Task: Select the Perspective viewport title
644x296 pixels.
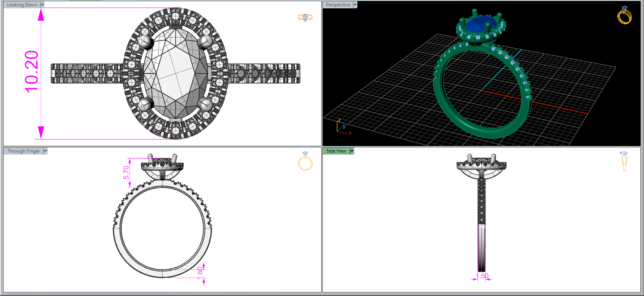Action: click(x=338, y=5)
